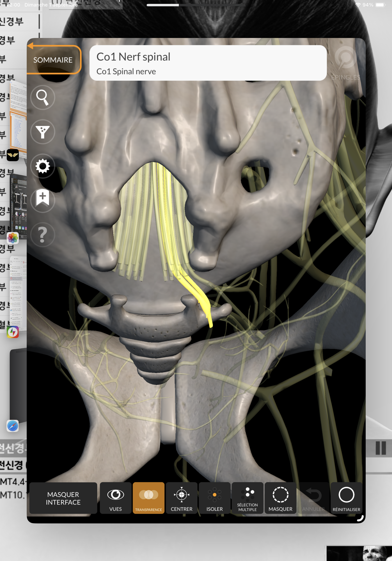
Task: Click the Masquer Interface button
Action: [63, 498]
